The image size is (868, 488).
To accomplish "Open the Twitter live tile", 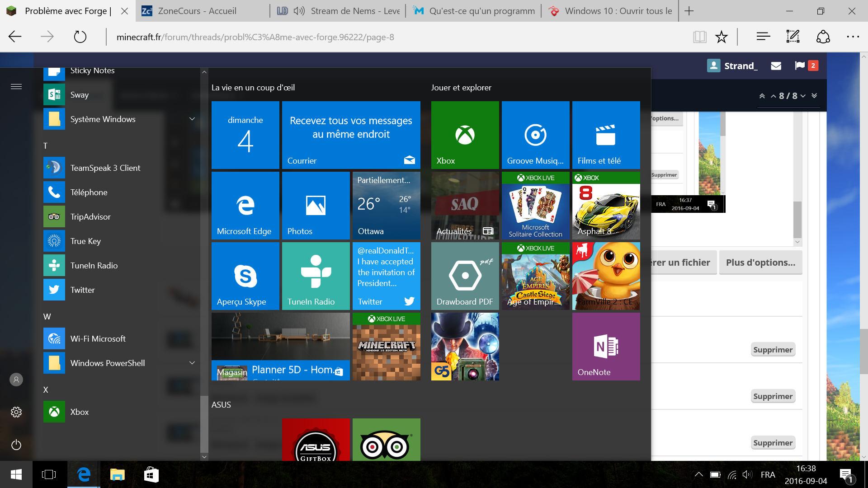I will click(387, 276).
